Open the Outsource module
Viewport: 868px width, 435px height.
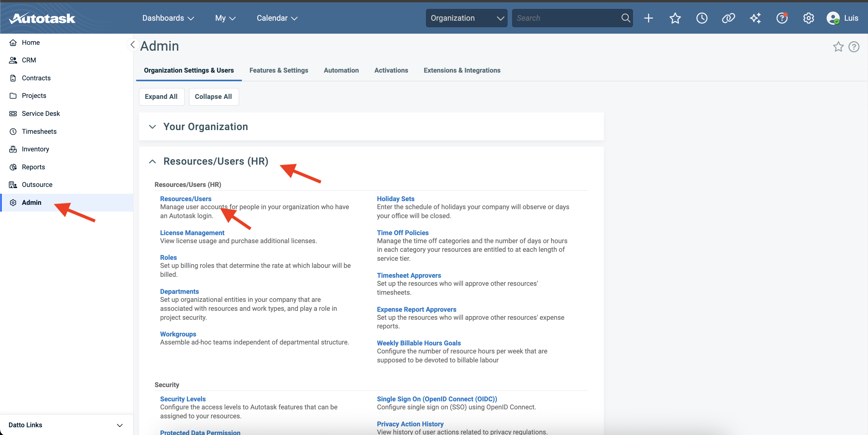[37, 184]
